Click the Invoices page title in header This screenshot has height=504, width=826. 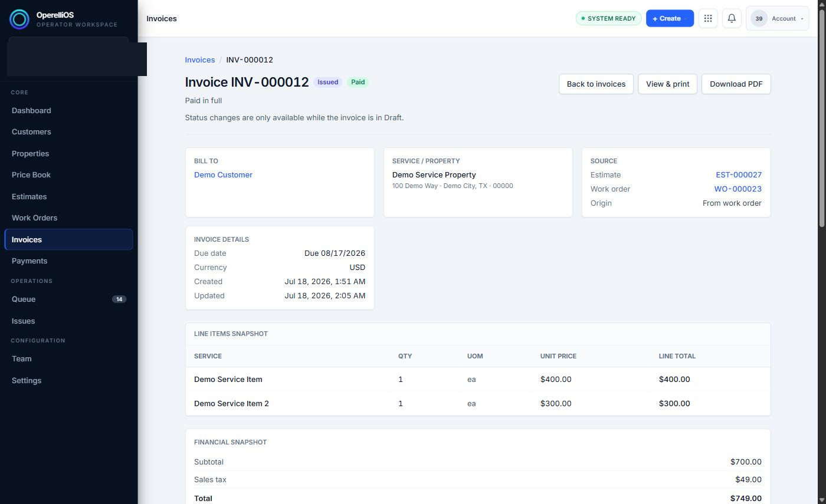[x=162, y=18]
